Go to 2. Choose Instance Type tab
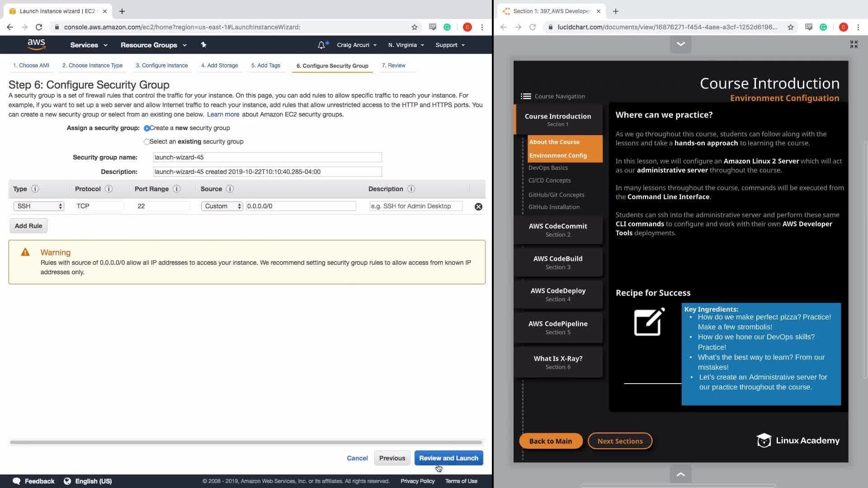The height and width of the screenshot is (488, 868). pyautogui.click(x=92, y=66)
